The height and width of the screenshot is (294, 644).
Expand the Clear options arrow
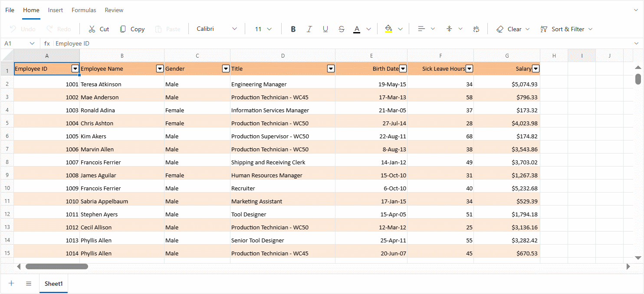pos(528,29)
